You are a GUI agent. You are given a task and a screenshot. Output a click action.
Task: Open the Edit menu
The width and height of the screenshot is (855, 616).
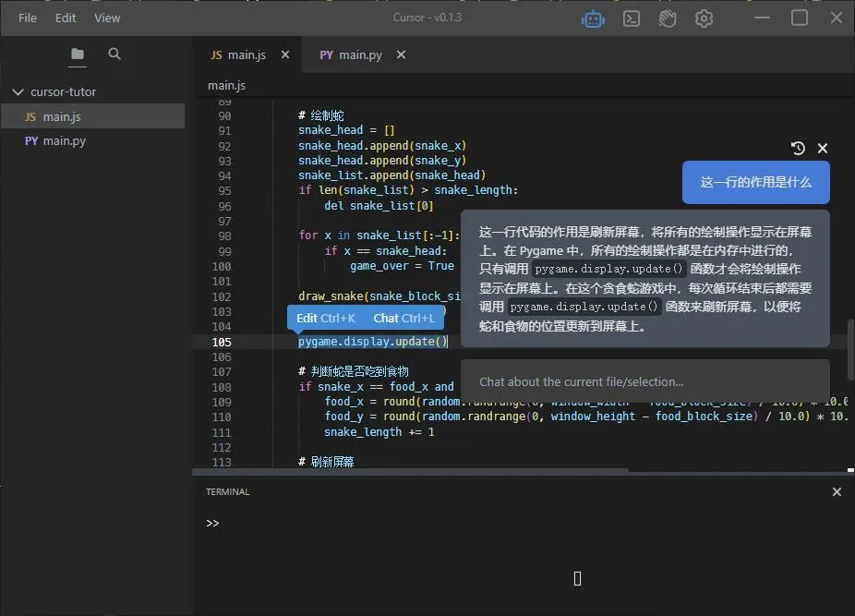[66, 18]
